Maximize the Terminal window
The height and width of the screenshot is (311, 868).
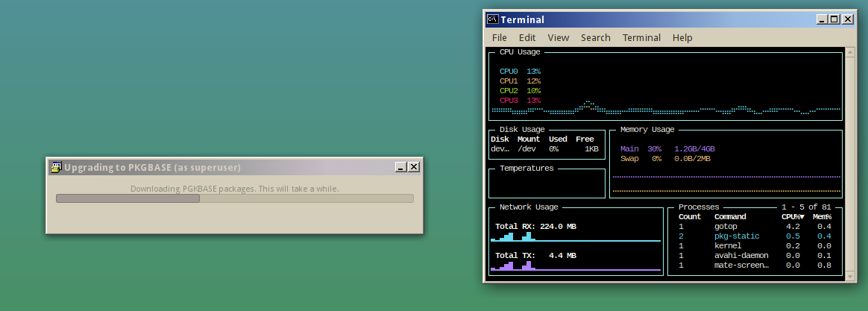pyautogui.click(x=834, y=19)
